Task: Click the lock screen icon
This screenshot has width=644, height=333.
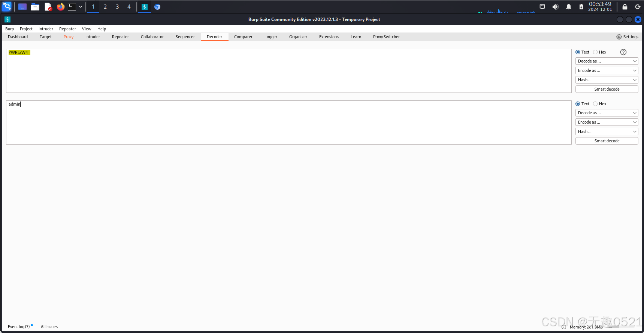Action: 625,7
